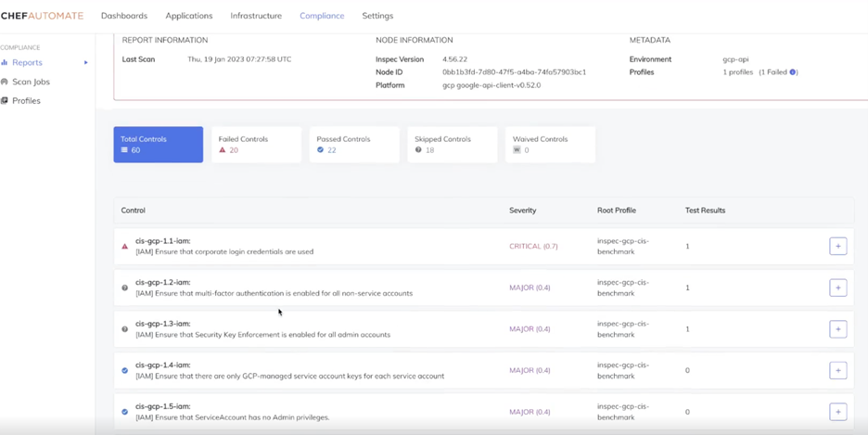Select the Total Controls blue card
Image resolution: width=868 pixels, height=435 pixels.
coord(159,145)
